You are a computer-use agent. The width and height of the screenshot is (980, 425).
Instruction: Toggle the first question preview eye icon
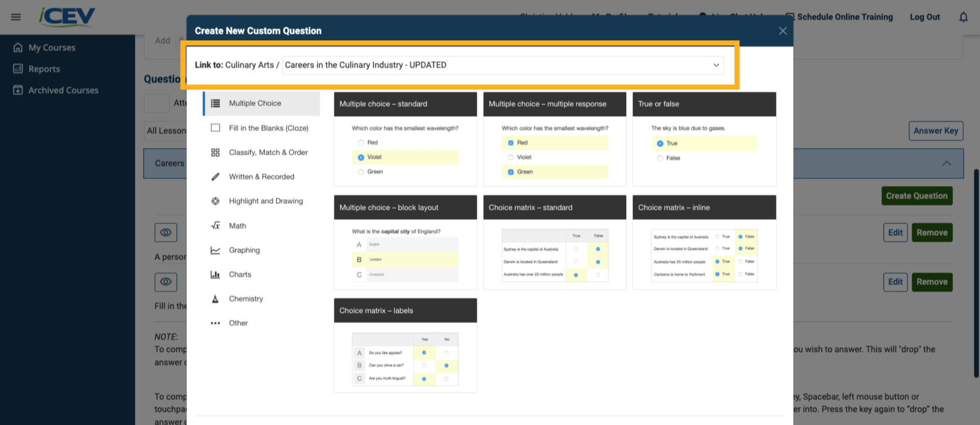click(166, 233)
